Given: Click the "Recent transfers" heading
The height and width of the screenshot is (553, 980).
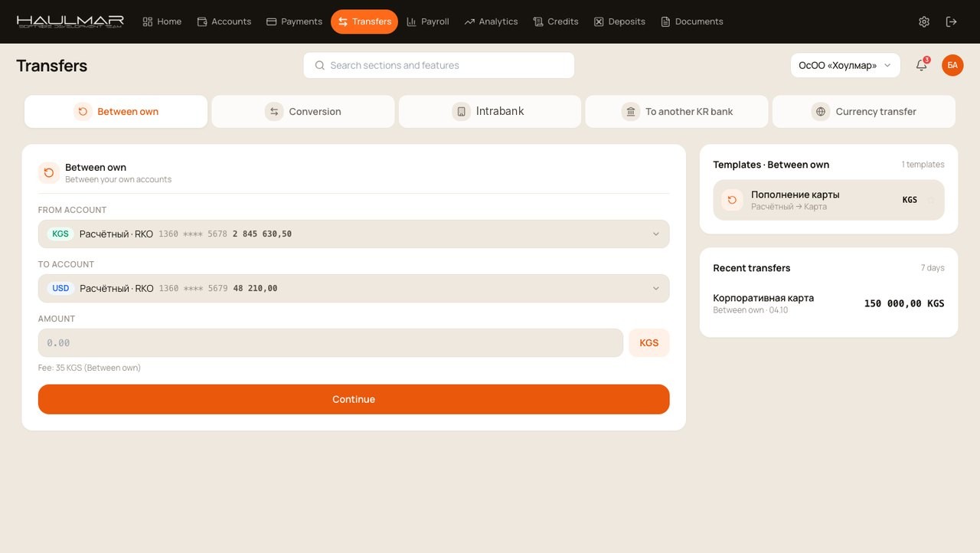Looking at the screenshot, I should (x=752, y=268).
